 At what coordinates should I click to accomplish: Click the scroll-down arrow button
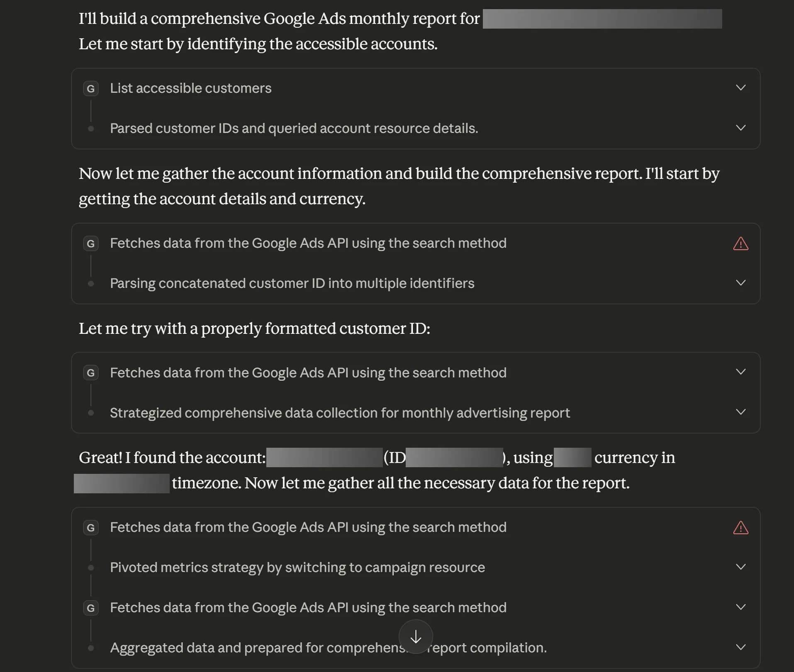click(416, 637)
